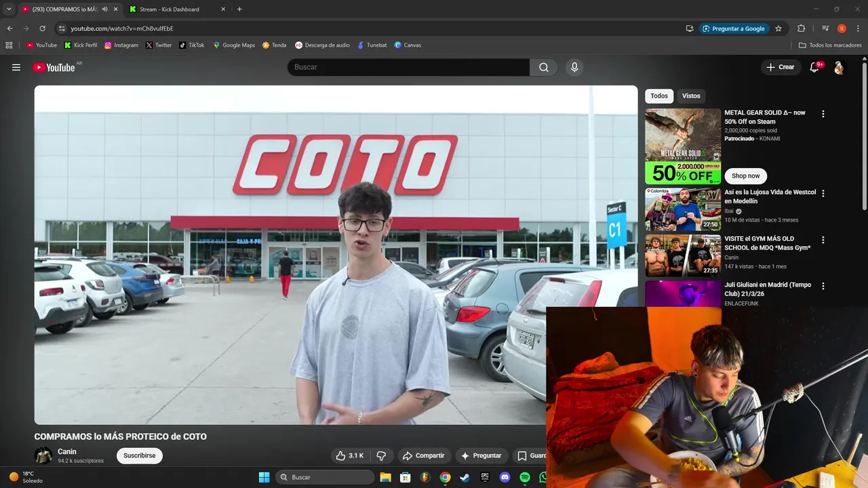Open a new browser tab with plus
The height and width of the screenshot is (488, 868).
239,9
